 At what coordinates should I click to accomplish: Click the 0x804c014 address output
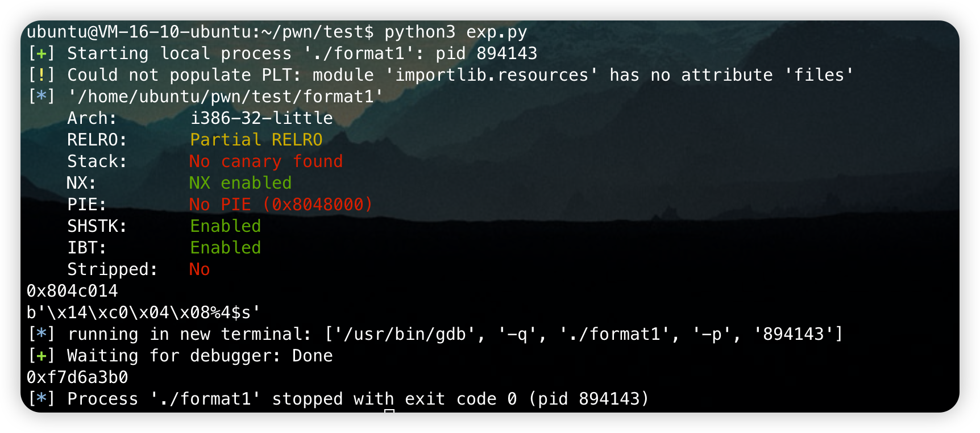coord(72,291)
